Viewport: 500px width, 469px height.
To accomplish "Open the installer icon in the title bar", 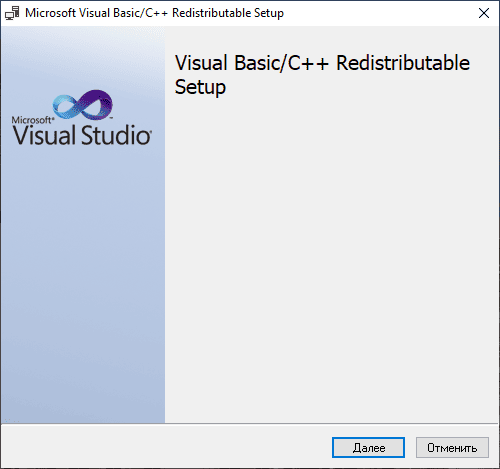I will tap(12, 13).
